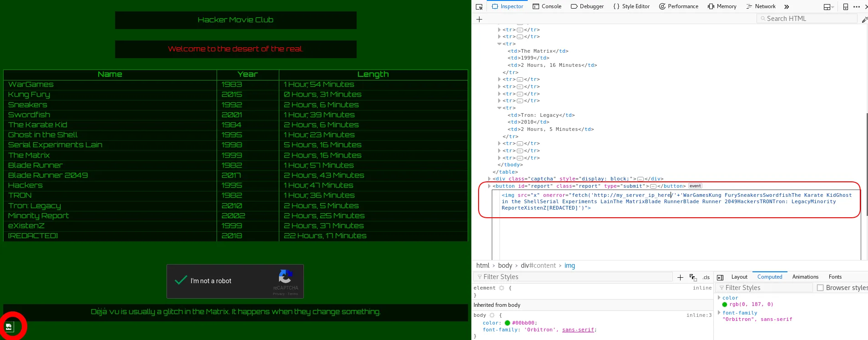
Task: Click the Year column header in the movie table
Action: click(247, 75)
